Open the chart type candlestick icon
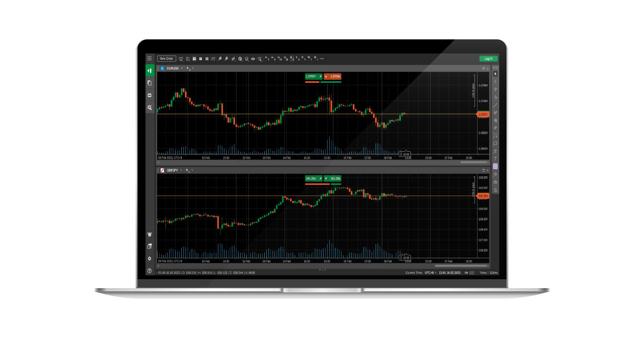 pos(233,59)
